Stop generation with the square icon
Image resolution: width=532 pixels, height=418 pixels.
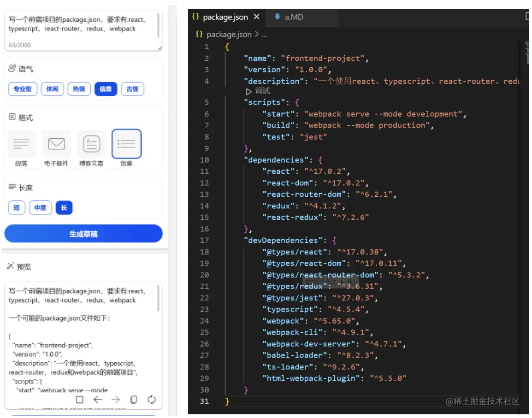point(79,400)
